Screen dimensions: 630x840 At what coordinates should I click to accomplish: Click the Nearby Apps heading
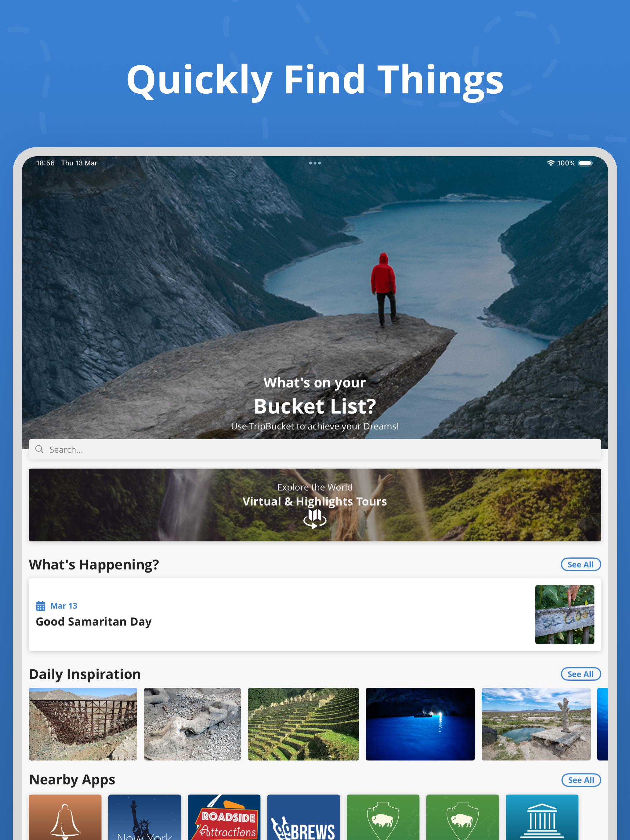72,780
